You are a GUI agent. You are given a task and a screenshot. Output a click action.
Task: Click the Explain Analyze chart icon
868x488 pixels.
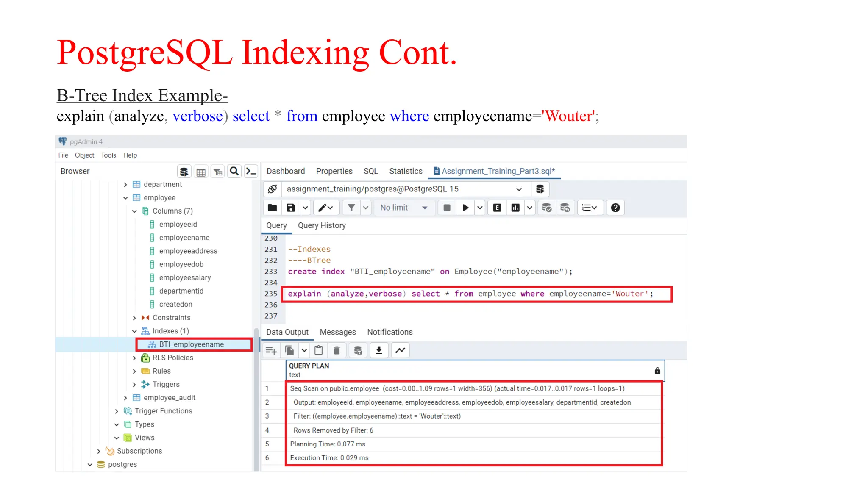(515, 208)
